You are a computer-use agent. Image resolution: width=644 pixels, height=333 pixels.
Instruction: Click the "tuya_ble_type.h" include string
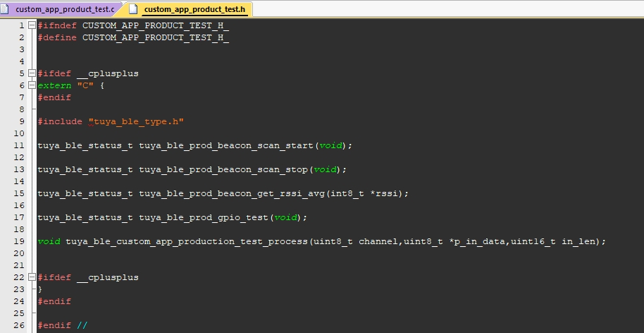coord(135,121)
